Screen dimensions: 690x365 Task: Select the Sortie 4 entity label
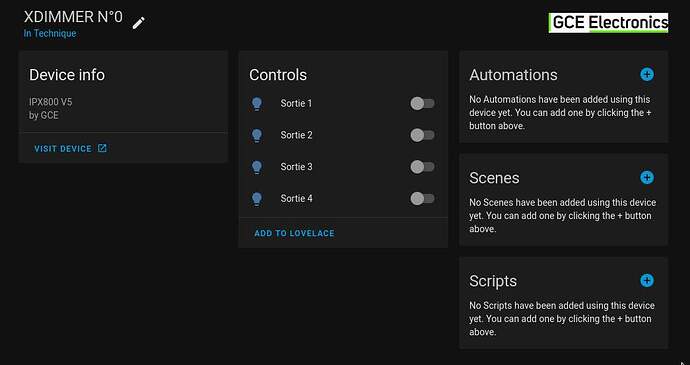click(296, 199)
